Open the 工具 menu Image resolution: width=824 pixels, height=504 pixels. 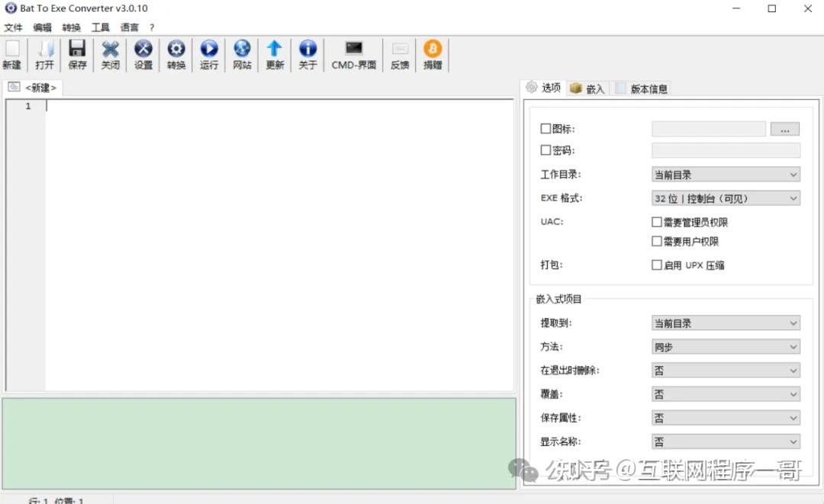click(101, 27)
